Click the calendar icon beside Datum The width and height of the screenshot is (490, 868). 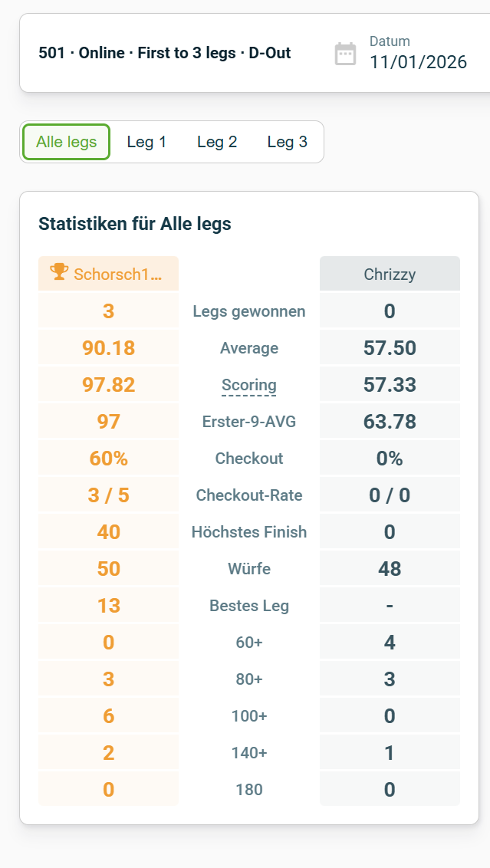point(346,53)
